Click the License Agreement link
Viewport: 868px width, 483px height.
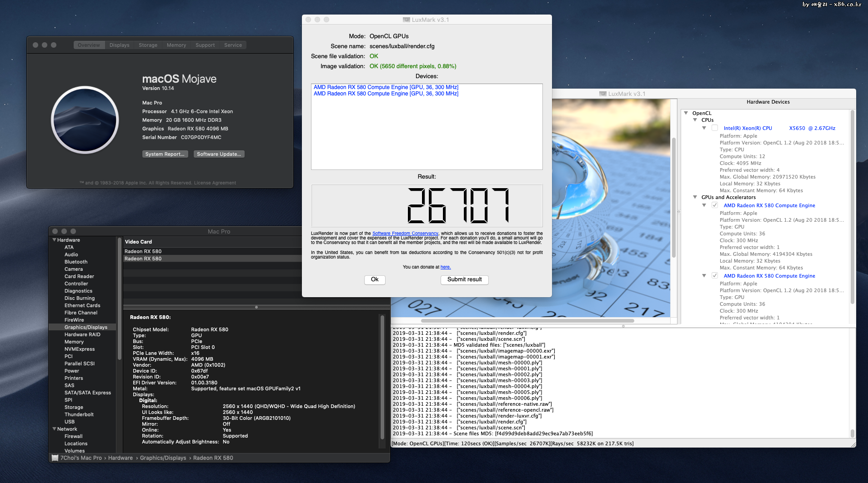(215, 183)
